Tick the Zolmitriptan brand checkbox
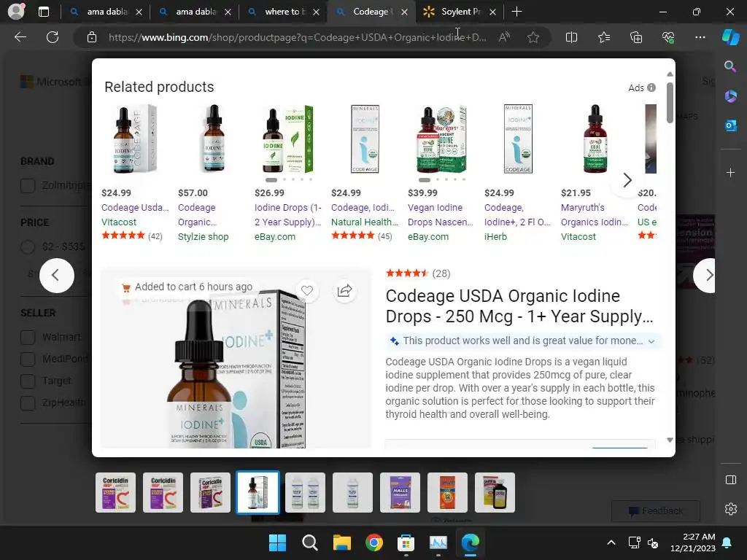Viewport: 747px width, 560px height. [x=28, y=186]
